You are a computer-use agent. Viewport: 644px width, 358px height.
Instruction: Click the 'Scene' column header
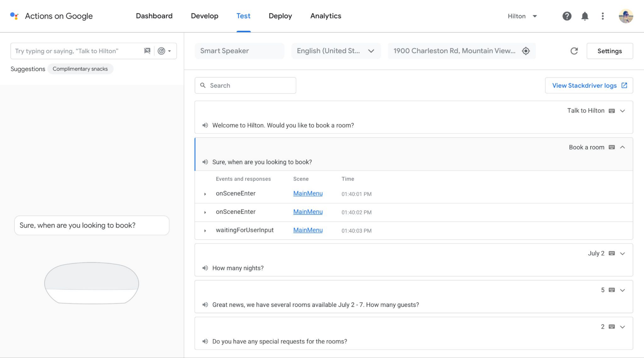[301, 179]
